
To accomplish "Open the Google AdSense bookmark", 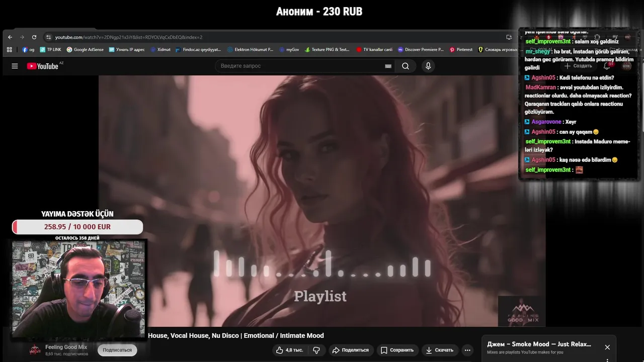I will (x=85, y=50).
